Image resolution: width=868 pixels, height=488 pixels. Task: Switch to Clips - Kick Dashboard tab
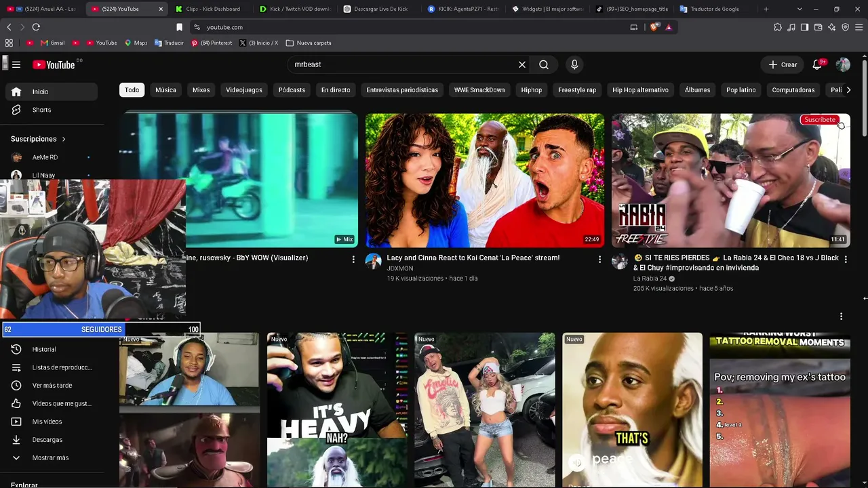pos(212,9)
